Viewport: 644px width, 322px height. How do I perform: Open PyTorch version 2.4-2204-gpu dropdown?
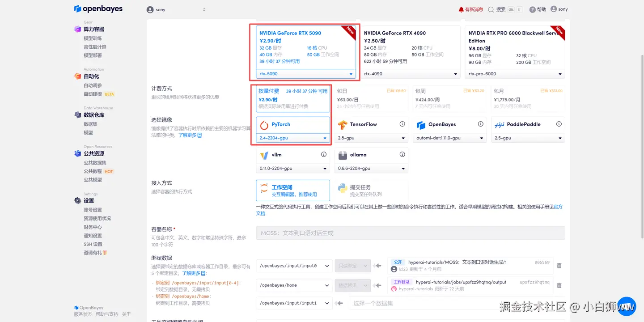point(293,138)
